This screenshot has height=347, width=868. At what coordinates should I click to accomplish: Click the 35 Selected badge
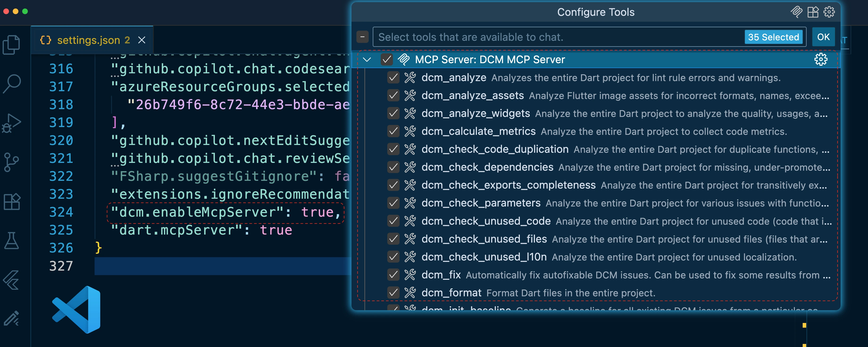pyautogui.click(x=773, y=37)
